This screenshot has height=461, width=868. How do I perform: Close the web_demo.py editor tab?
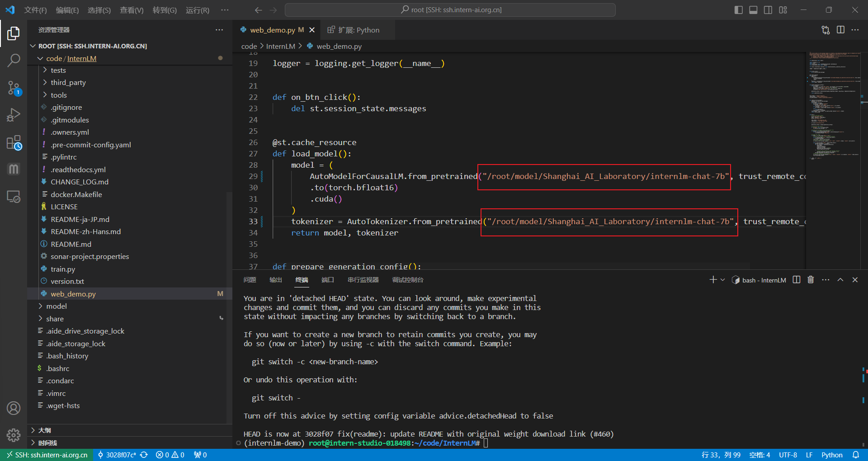click(312, 30)
